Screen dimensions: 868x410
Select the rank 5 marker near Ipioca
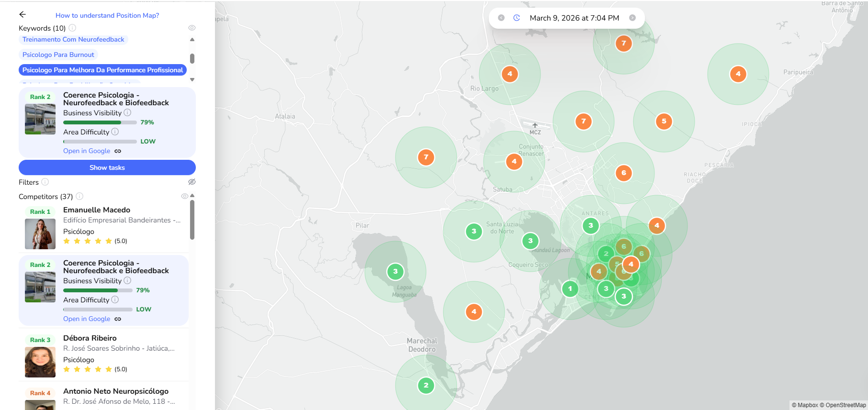pyautogui.click(x=664, y=121)
